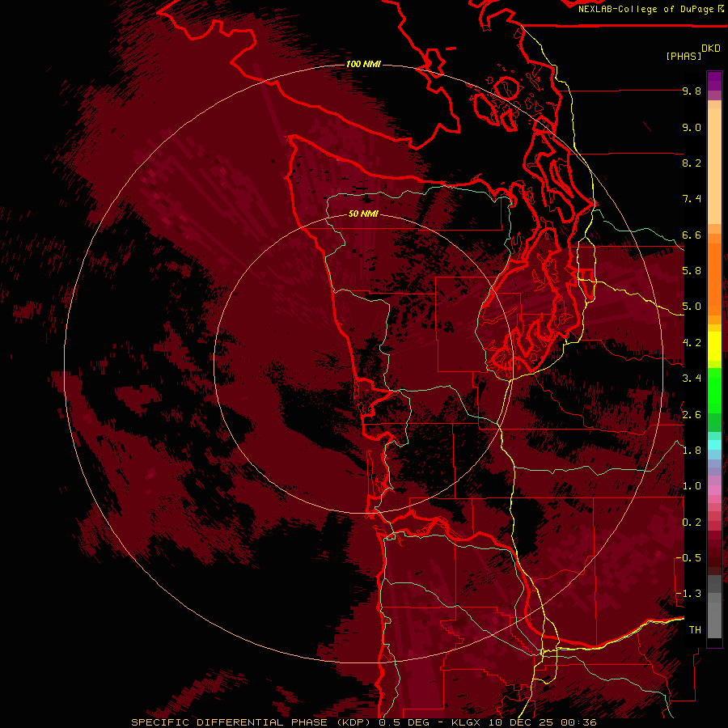Click the 00:36 timestamp

pyautogui.click(x=578, y=722)
